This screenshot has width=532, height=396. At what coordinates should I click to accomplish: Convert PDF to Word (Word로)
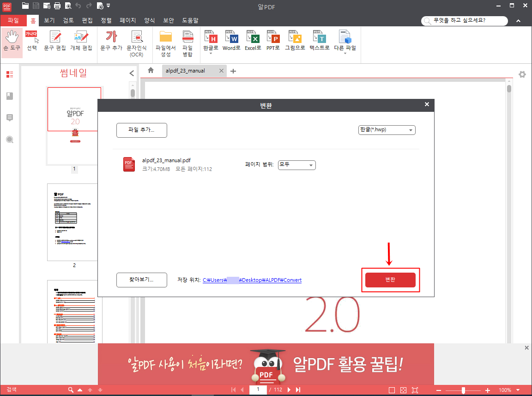pyautogui.click(x=231, y=40)
